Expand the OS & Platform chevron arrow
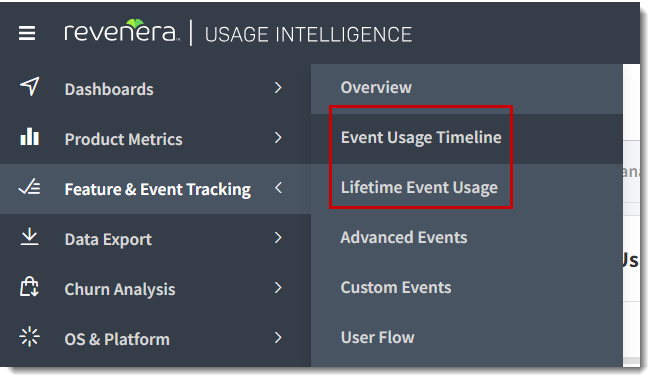This screenshot has height=382, width=655. click(x=278, y=338)
